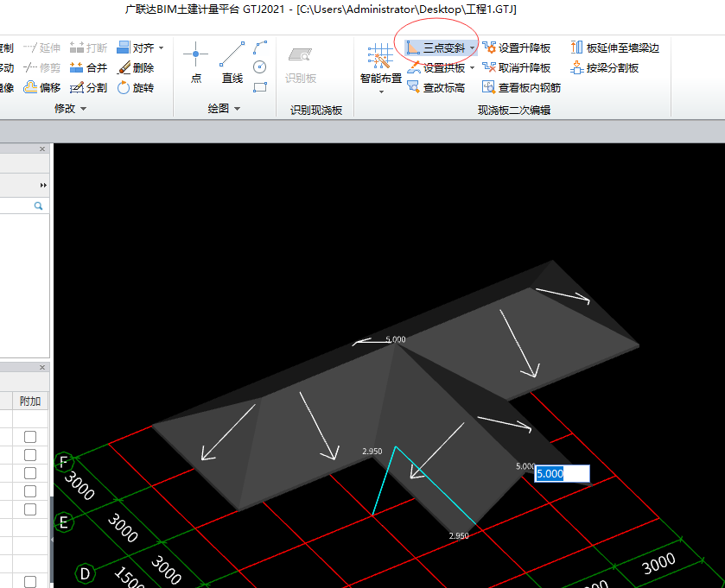Image resolution: width=725 pixels, height=588 pixels.
Task: Click axis bubble F
Action: [x=64, y=462]
